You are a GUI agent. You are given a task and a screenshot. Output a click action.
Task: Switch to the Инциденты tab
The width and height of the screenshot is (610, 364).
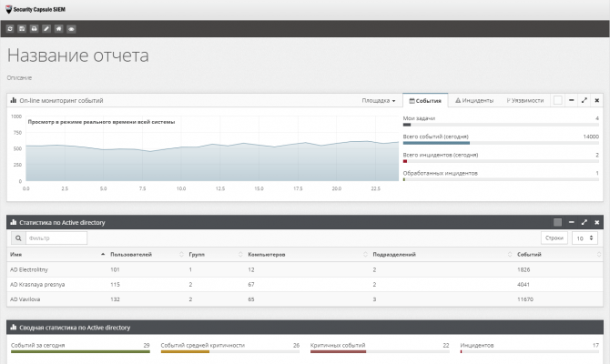(x=474, y=101)
